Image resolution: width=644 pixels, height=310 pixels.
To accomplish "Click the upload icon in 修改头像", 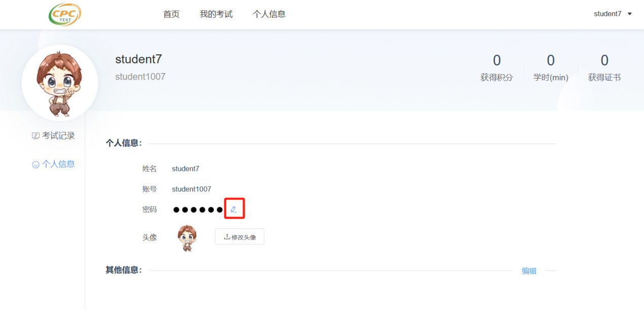I will tap(227, 236).
